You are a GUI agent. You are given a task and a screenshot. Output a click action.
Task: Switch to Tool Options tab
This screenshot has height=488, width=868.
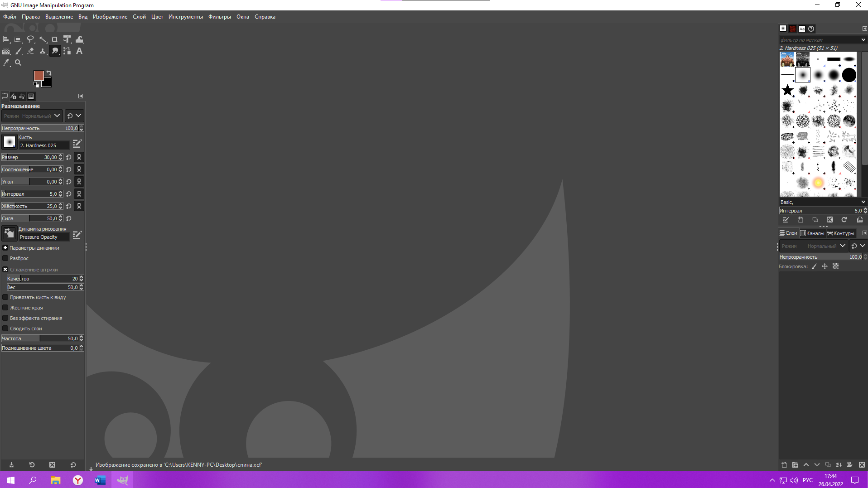(x=5, y=96)
